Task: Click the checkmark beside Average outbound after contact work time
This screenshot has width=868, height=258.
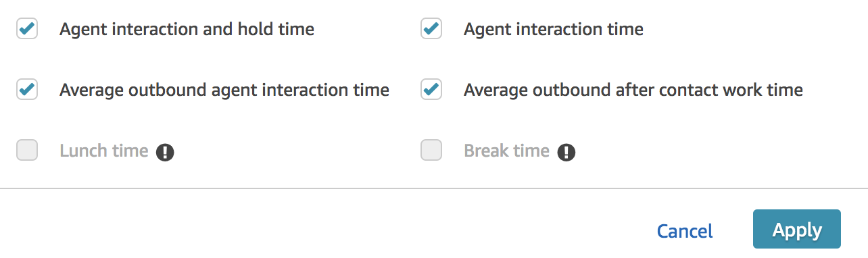Action: (431, 89)
